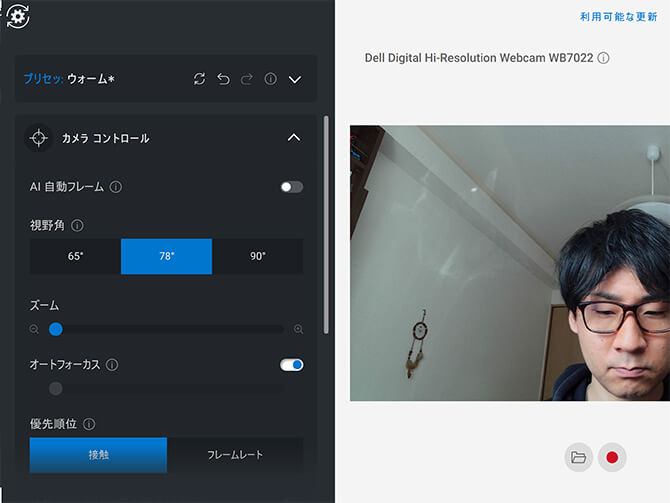The width and height of the screenshot is (670, 503).
Task: Show webcam WB7022 info icon
Action: [603, 58]
